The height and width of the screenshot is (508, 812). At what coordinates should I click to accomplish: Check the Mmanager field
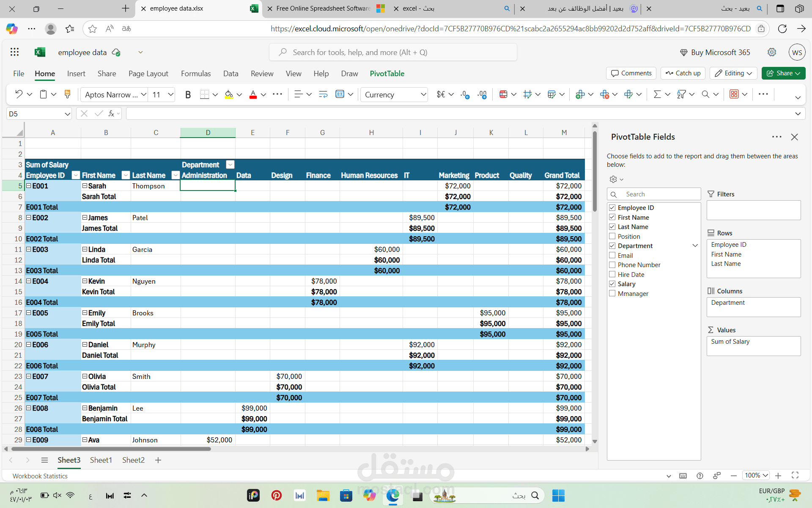point(612,293)
